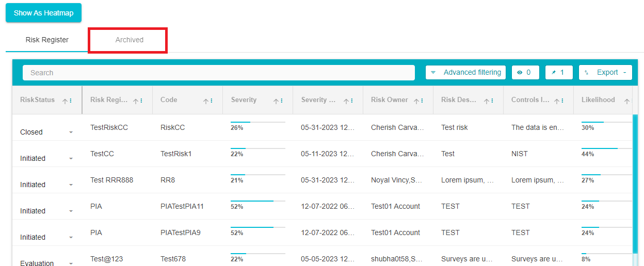Select the PIATestPIA9 code cell

(181, 232)
